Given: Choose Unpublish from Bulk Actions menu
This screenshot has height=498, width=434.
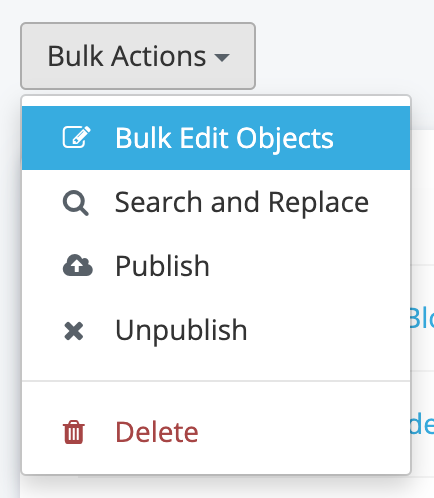Looking at the screenshot, I should [216, 330].
